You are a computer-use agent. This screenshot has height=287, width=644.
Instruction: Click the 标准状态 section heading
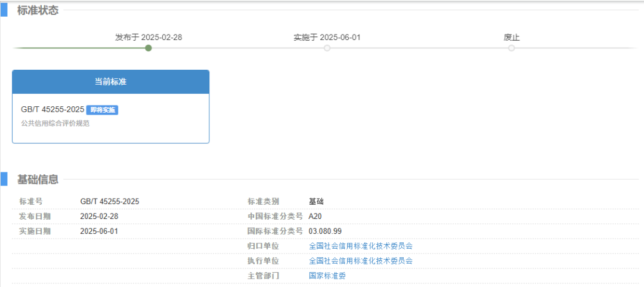[x=38, y=10]
